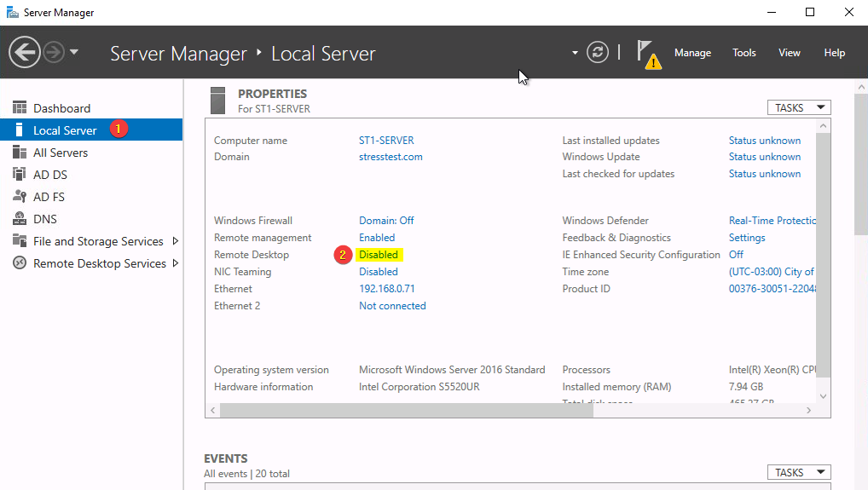Image resolution: width=868 pixels, height=490 pixels.
Task: Click Last installed updates Status unknown
Action: (765, 140)
